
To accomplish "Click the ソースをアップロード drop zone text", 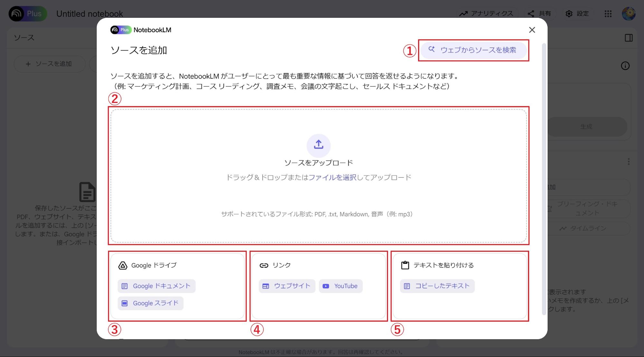I will (x=319, y=163).
